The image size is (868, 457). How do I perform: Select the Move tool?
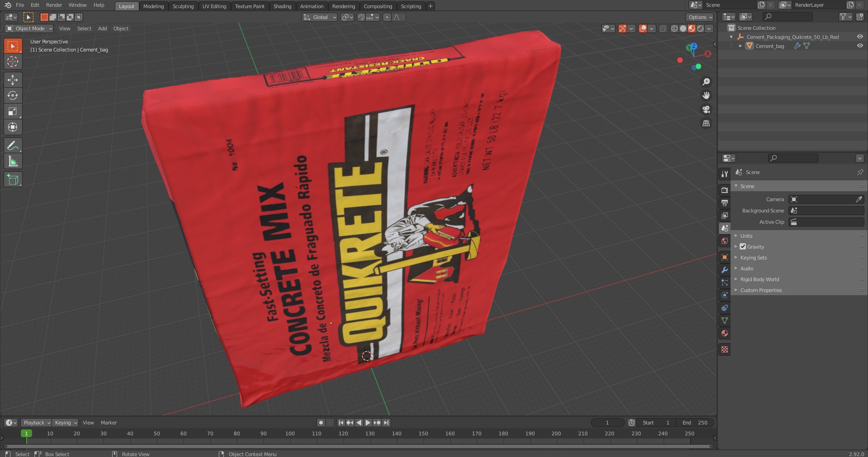point(13,80)
